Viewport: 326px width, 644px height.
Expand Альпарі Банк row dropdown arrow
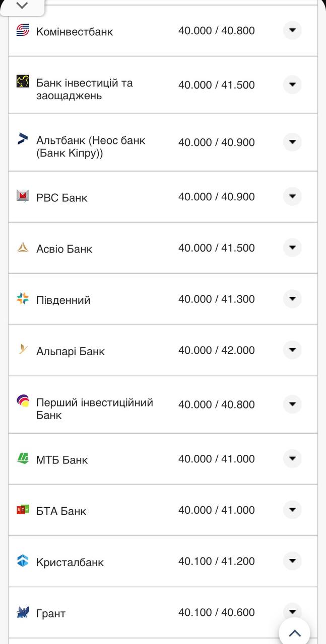292,350
